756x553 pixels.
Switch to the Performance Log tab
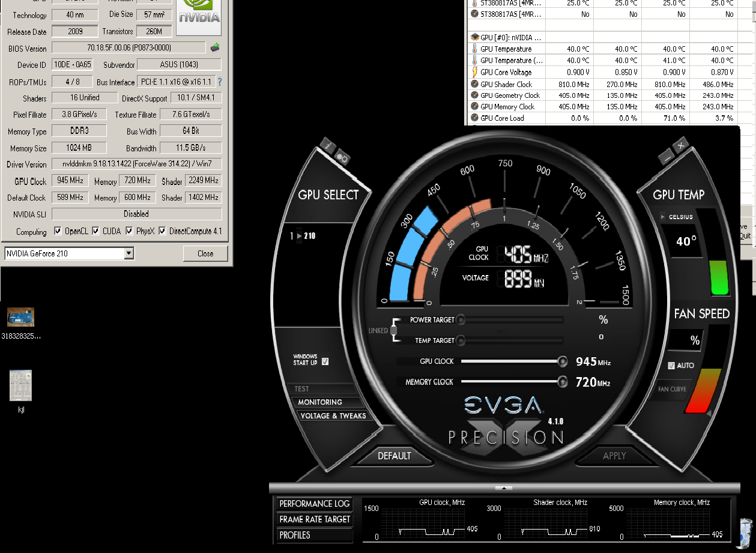tap(314, 504)
